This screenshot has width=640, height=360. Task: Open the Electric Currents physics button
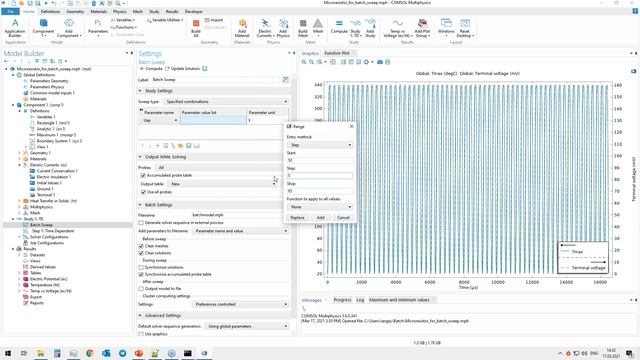point(264,28)
